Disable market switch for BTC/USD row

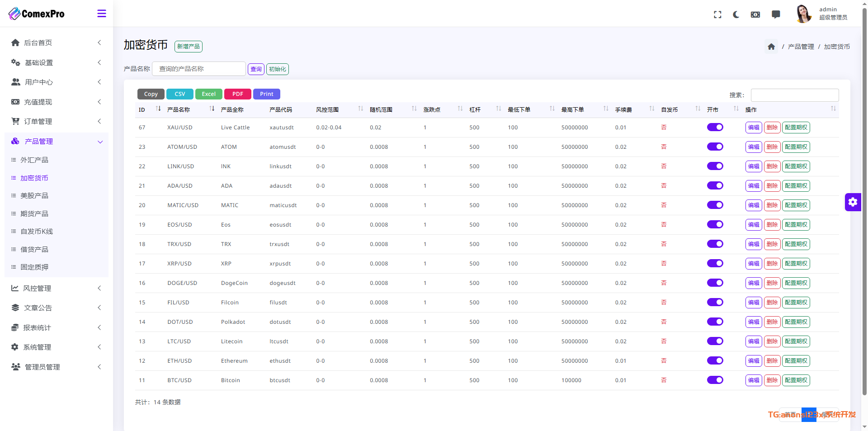coord(715,380)
